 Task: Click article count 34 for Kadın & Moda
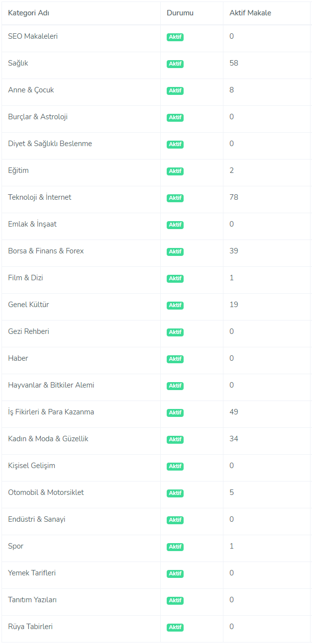234,439
